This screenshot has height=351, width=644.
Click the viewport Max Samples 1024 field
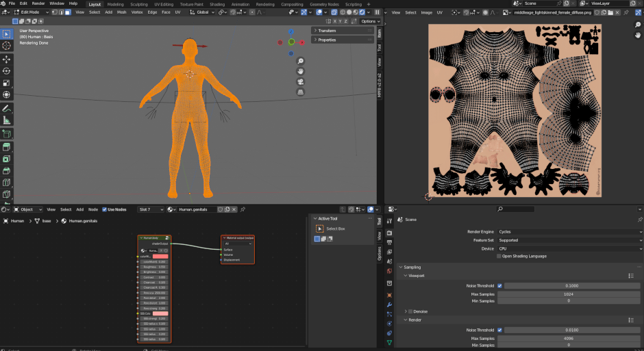pos(569,294)
